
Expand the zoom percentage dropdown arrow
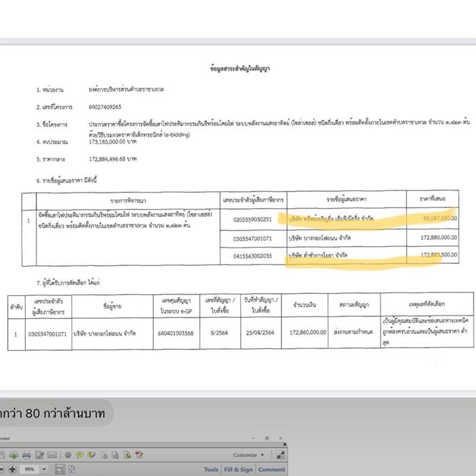tap(44, 469)
